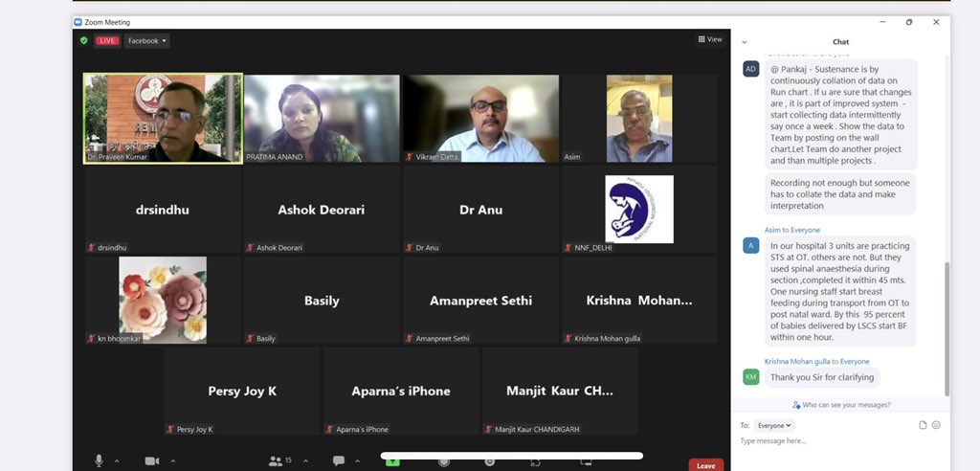Click the Krishna Mohan participant tile

(x=639, y=300)
